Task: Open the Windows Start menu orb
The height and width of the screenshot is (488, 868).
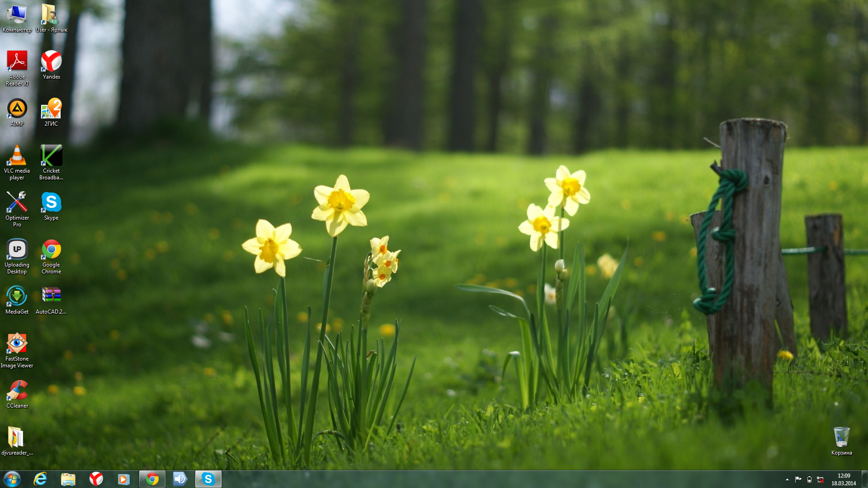Action: click(12, 479)
